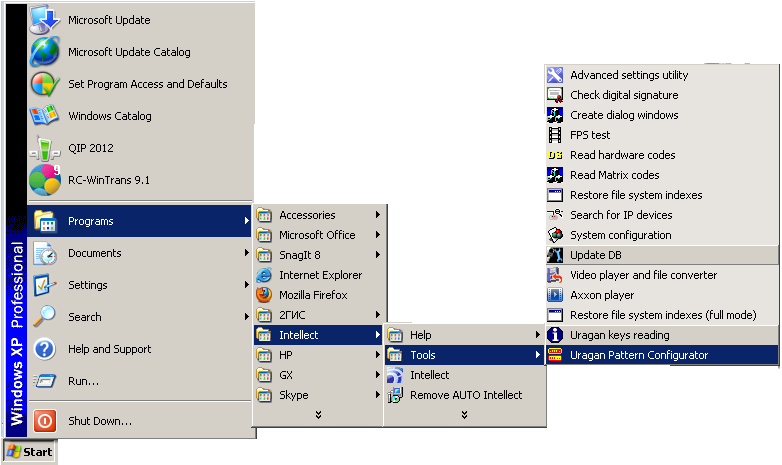782x465 pixels.
Task: Click the Create dialog windows icon
Action: (555, 115)
